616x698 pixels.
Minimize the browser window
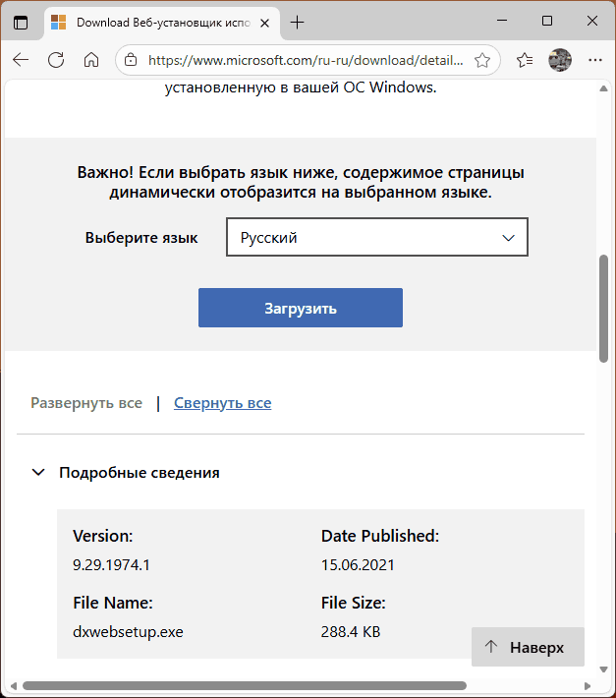pos(502,21)
